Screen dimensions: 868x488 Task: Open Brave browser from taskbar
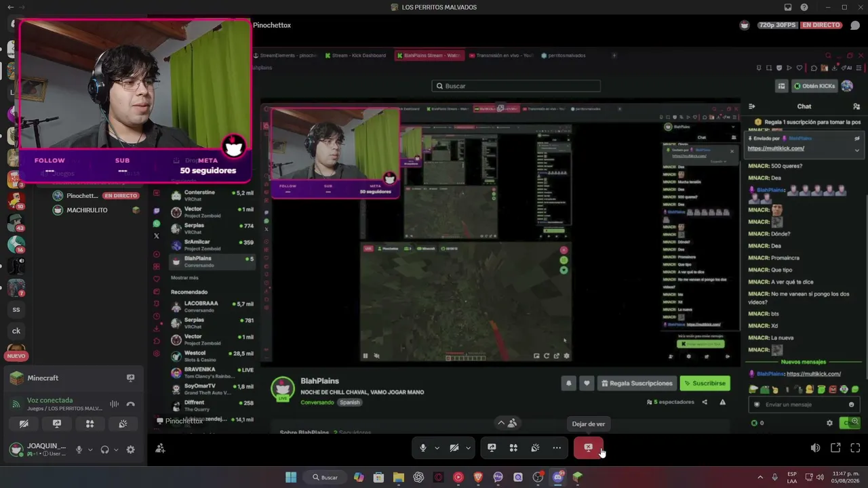(x=478, y=477)
